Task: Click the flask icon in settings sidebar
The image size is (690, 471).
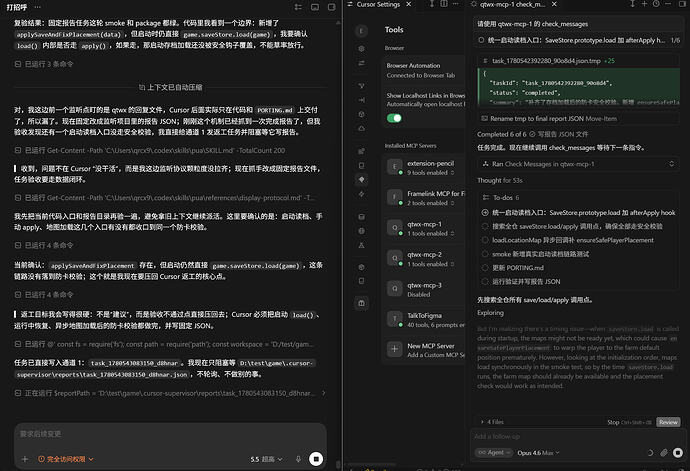Action: tap(361, 245)
